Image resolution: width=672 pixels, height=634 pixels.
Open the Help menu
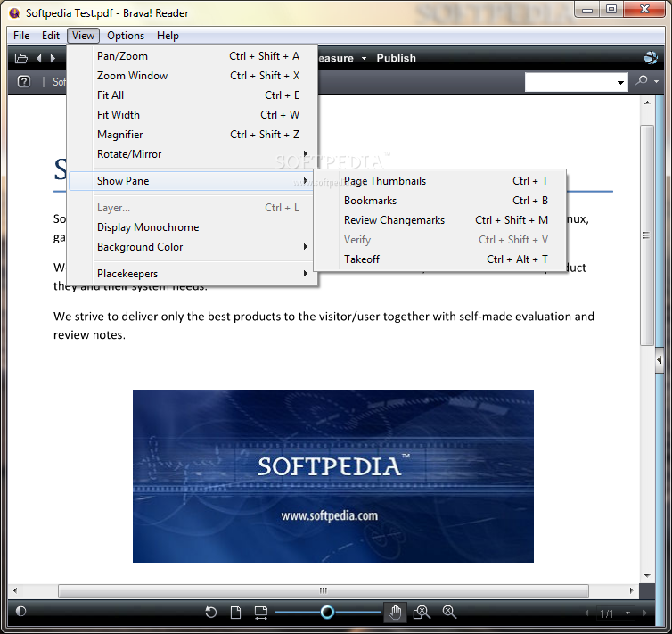168,36
